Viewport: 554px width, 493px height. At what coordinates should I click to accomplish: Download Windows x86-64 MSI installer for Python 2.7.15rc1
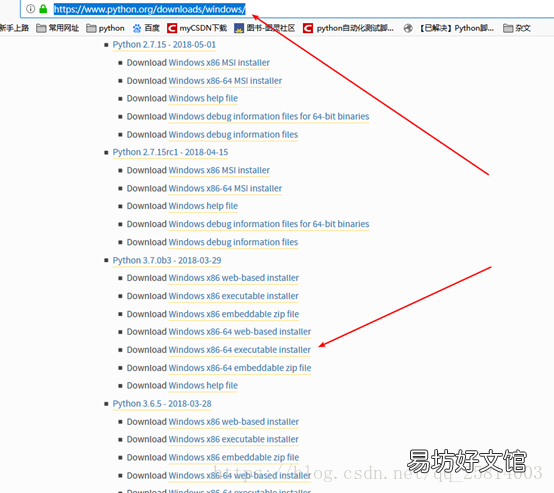(225, 188)
